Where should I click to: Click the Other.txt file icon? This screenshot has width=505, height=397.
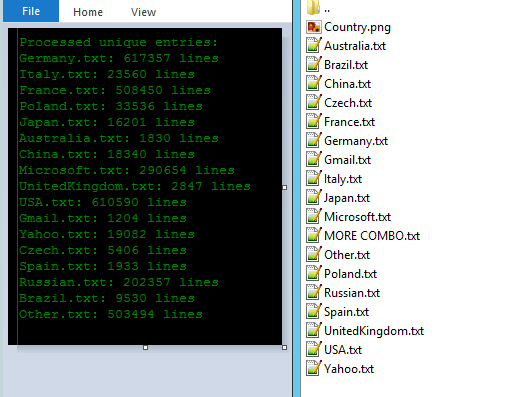[313, 255]
